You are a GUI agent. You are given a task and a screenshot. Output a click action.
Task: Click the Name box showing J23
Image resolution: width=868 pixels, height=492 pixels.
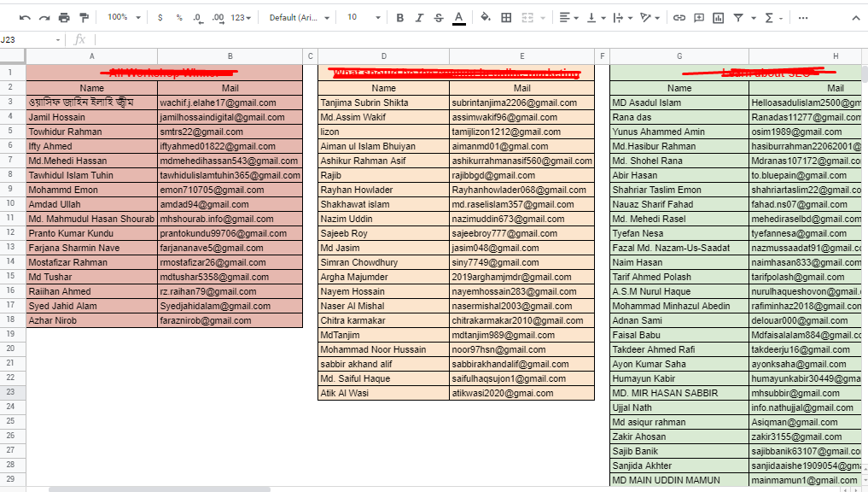coord(31,40)
